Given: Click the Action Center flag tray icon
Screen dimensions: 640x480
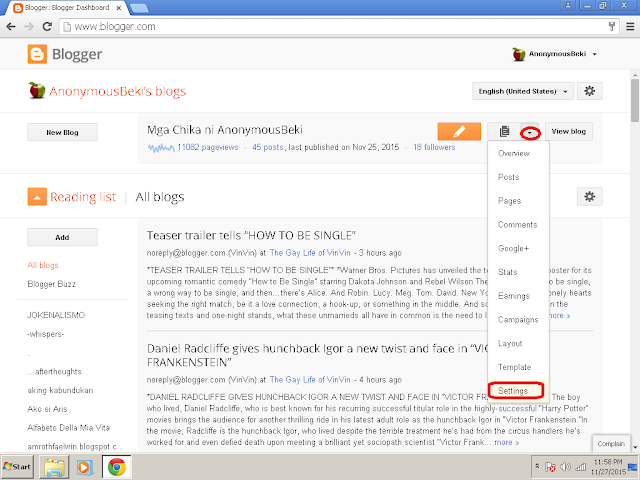Looking at the screenshot, I should [550, 467].
